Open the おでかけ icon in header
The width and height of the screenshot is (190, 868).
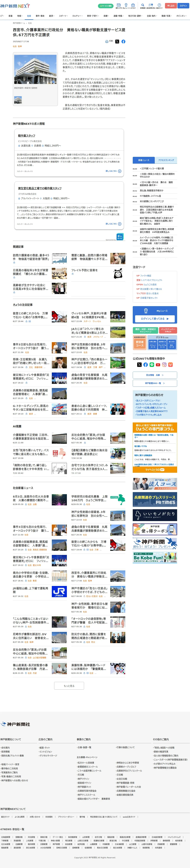click(x=133, y=6)
